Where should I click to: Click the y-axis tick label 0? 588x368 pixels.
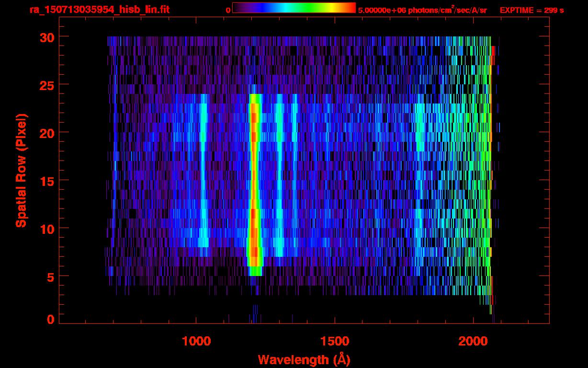pyautogui.click(x=51, y=319)
